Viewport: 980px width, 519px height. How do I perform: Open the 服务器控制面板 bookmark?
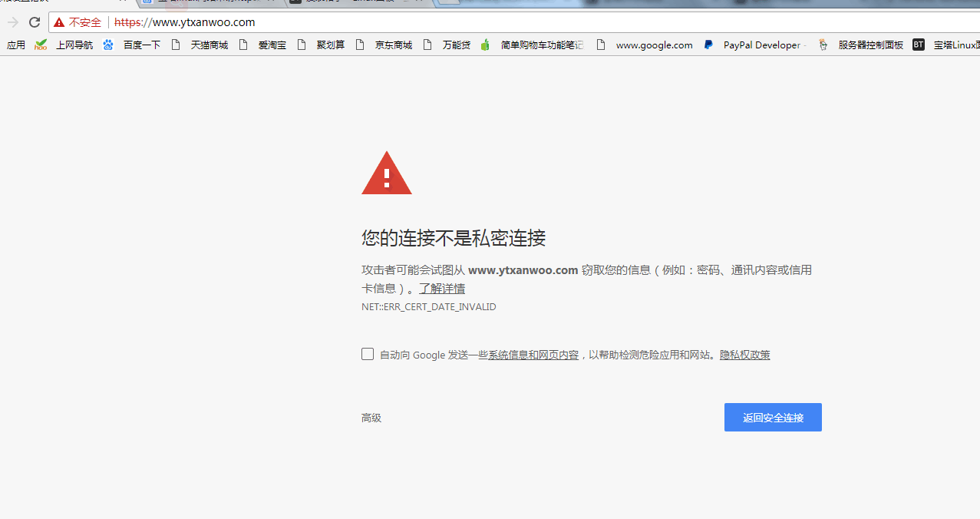[870, 45]
